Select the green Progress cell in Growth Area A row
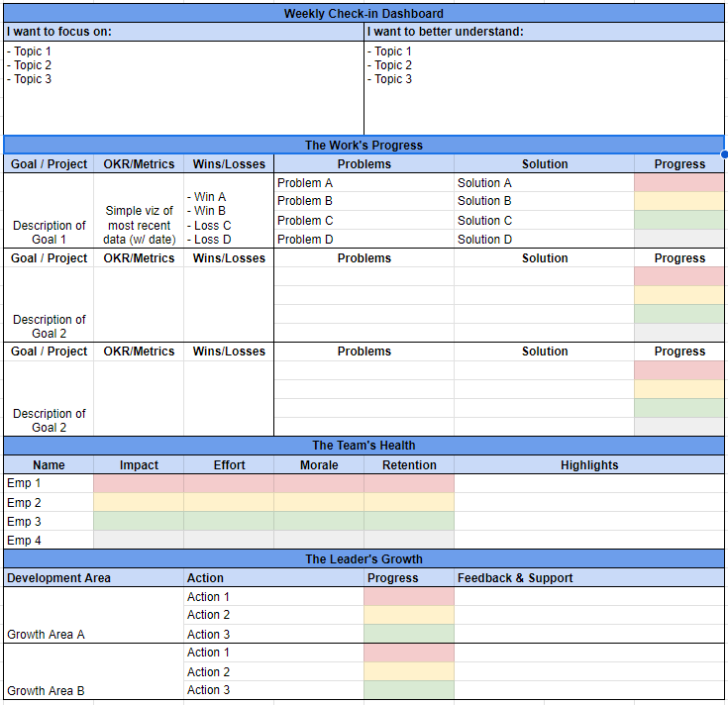The image size is (728, 705). click(409, 634)
